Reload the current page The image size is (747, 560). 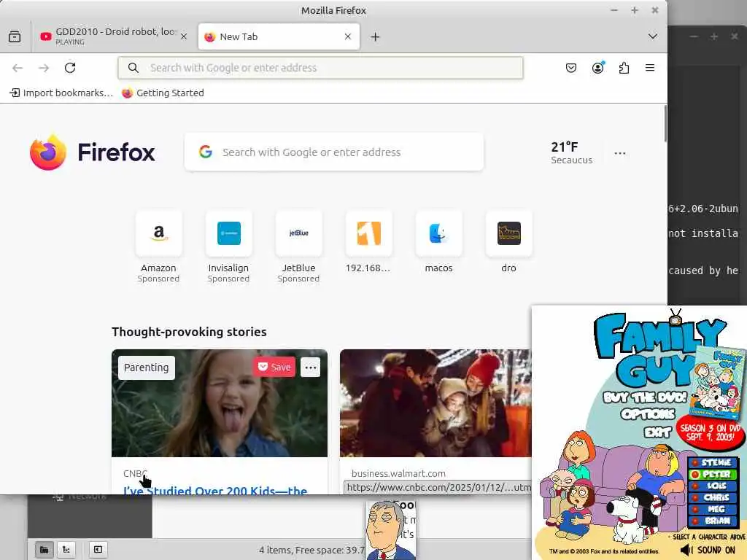coord(70,68)
